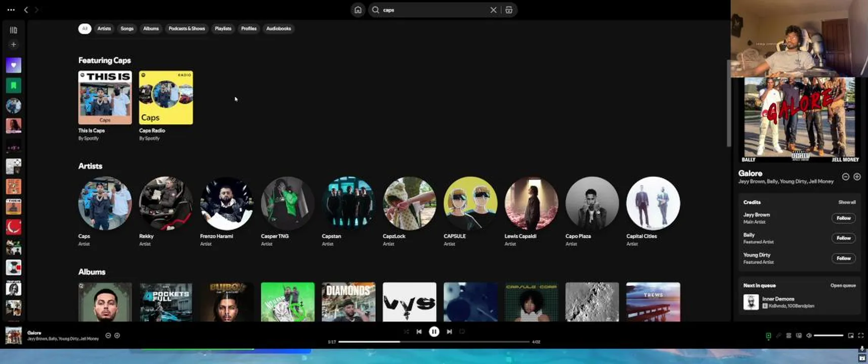
Task: Open the CapzLock artist profile
Action: [409, 211]
